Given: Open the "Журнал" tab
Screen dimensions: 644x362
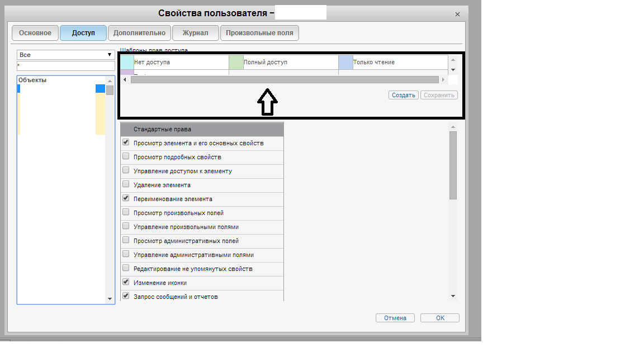Looking at the screenshot, I should (x=195, y=33).
